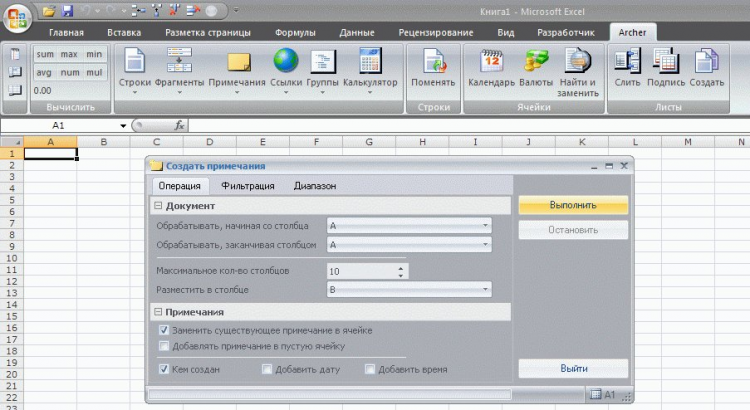
Task: Click the formula bar input
Action: [469, 125]
